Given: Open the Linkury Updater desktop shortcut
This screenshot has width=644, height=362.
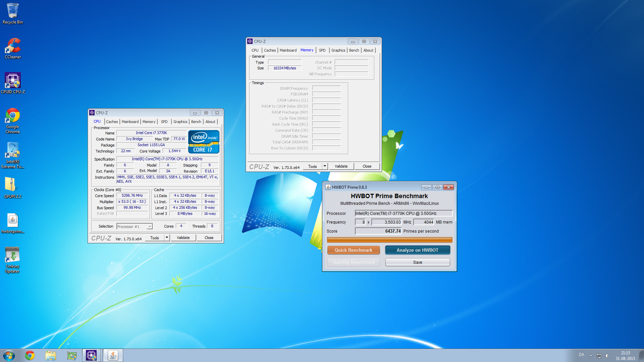Looking at the screenshot, I should click(12, 260).
